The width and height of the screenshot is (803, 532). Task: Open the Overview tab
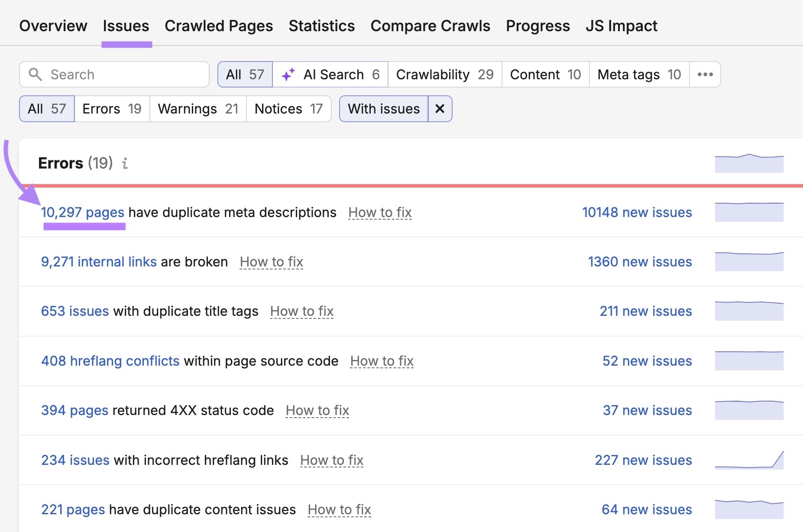[x=53, y=26]
